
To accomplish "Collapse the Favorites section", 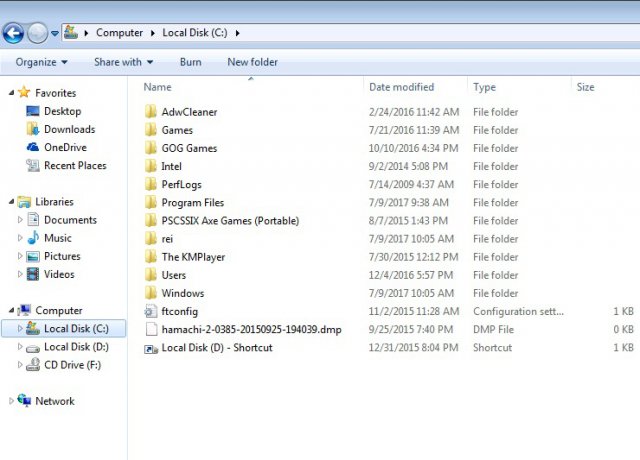I will (x=11, y=93).
